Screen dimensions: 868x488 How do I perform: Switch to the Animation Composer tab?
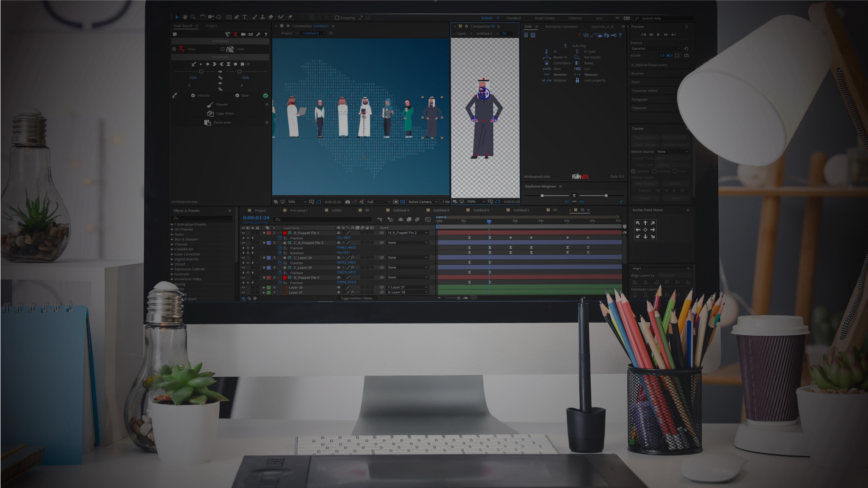(x=562, y=27)
